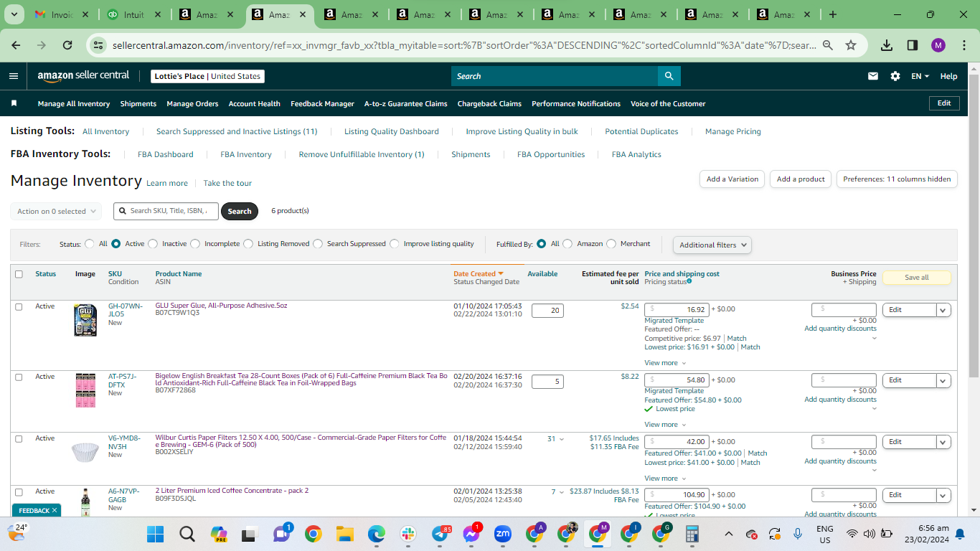The width and height of the screenshot is (980, 551).
Task: Open Windows taskbar search
Action: click(187, 534)
